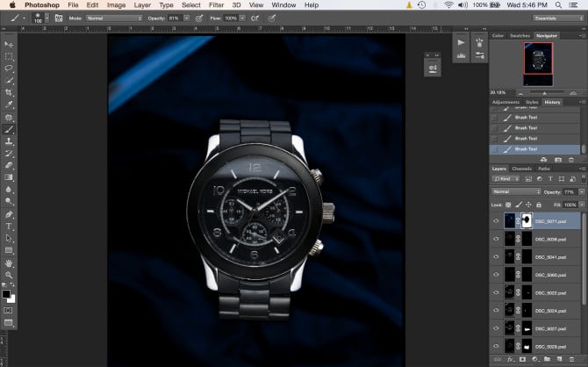Viewport: 588px width, 367px height.
Task: Select the Rectangular Marquee tool
Action: (x=9, y=56)
